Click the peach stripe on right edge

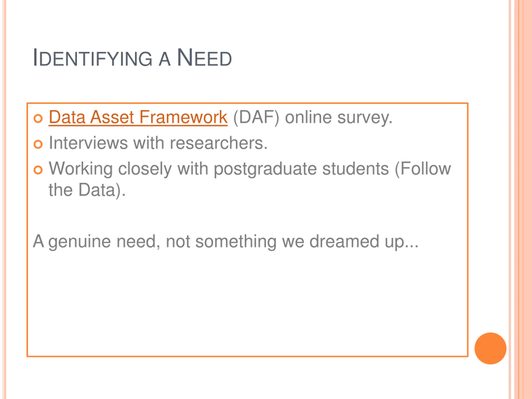click(x=523, y=200)
